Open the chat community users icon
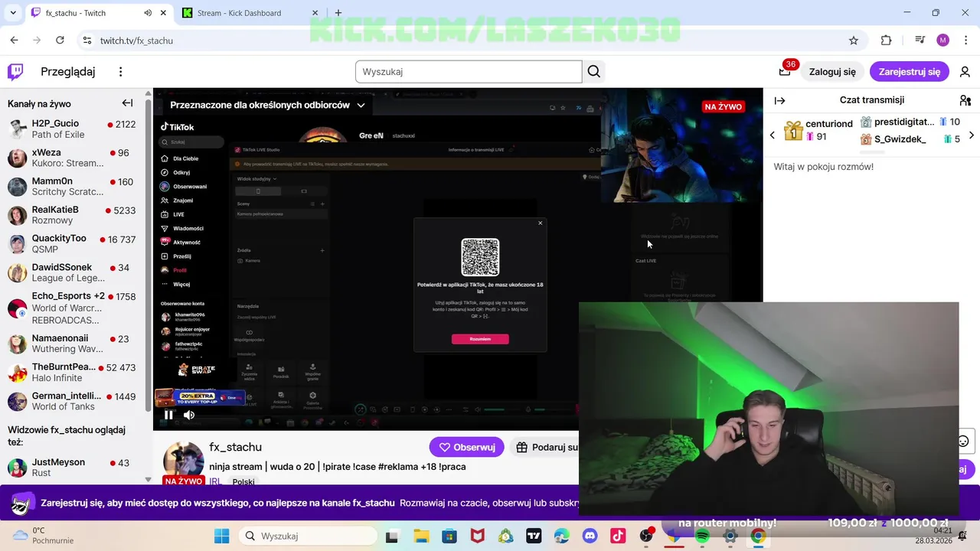The image size is (980, 551). tap(965, 100)
